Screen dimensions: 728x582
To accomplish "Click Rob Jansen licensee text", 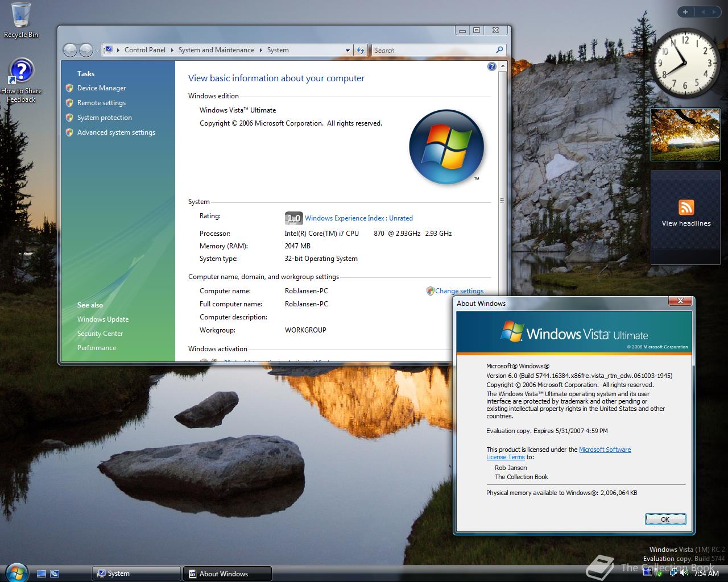I will pos(511,468).
